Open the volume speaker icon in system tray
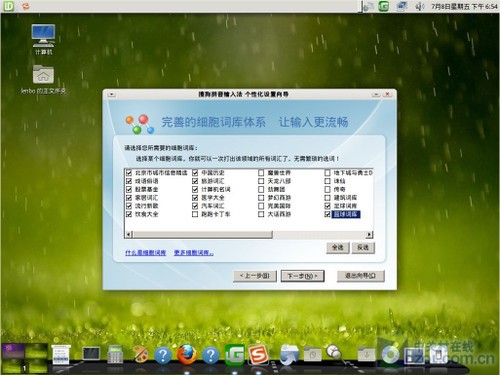This screenshot has width=500, height=375. pyautogui.click(x=420, y=6)
